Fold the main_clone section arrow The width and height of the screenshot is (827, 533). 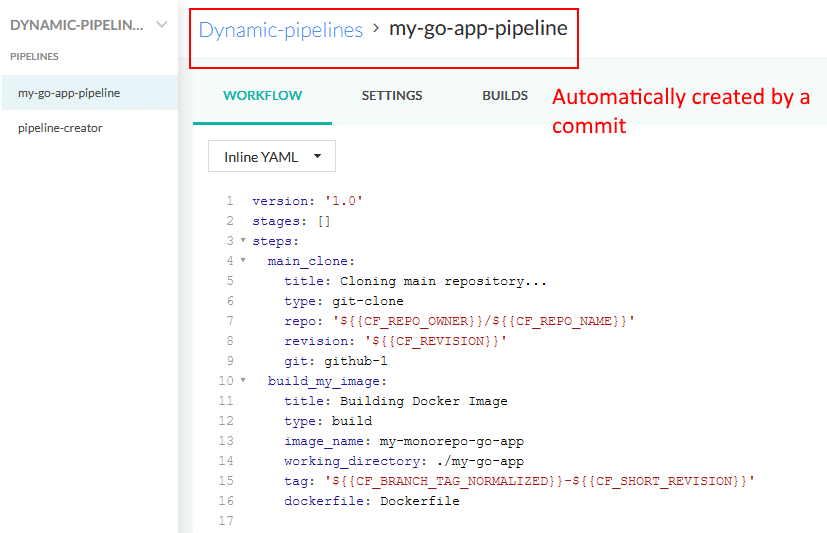click(243, 261)
